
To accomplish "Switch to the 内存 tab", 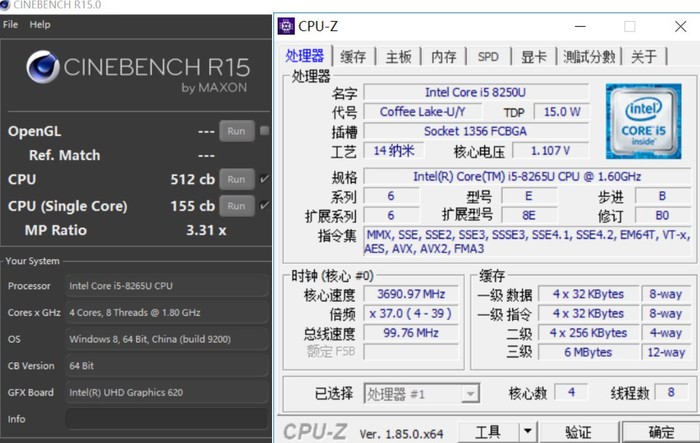I will (x=444, y=57).
